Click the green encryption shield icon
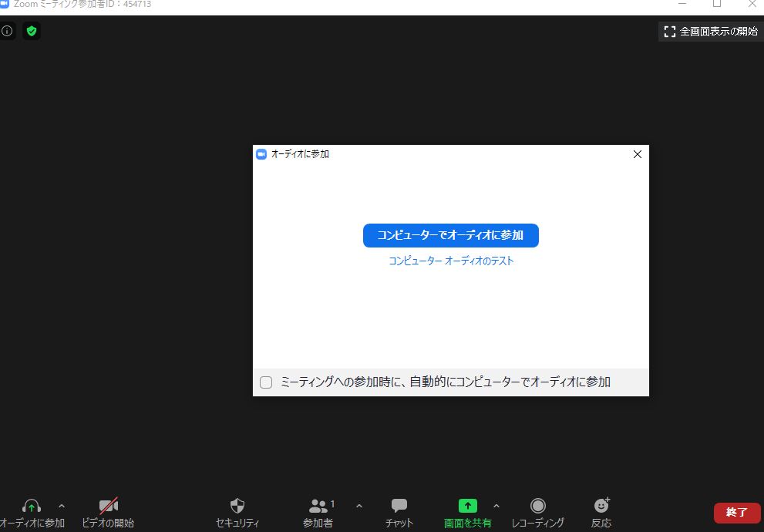Image resolution: width=764 pixels, height=532 pixels. point(31,32)
